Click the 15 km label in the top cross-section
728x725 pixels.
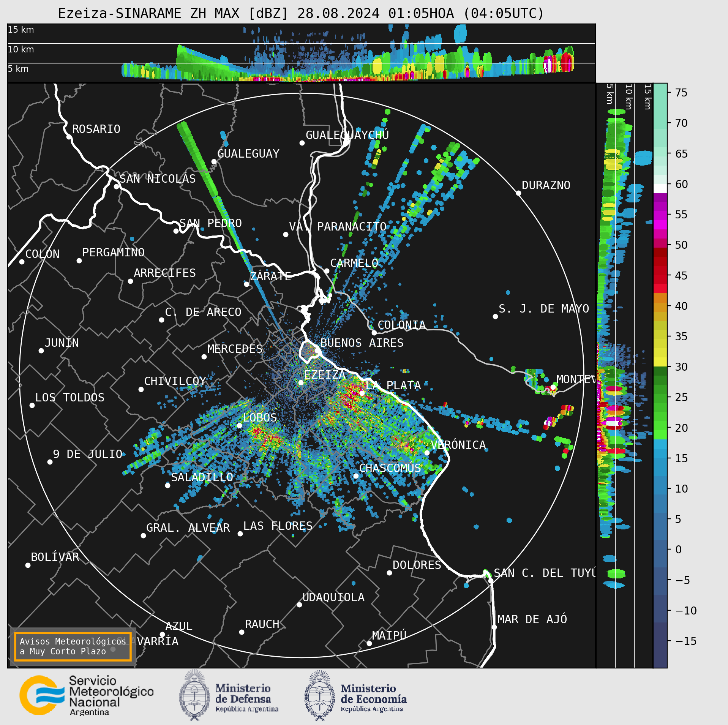point(21,30)
